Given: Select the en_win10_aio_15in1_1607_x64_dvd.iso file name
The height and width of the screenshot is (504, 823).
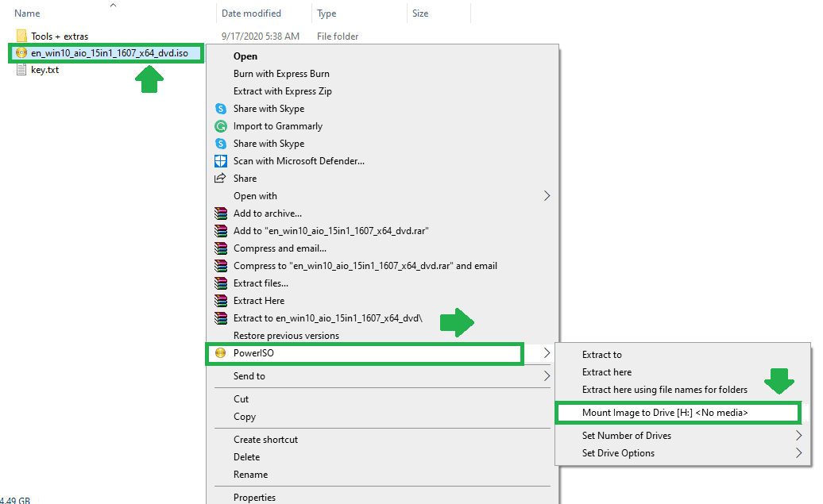Looking at the screenshot, I should 109,53.
